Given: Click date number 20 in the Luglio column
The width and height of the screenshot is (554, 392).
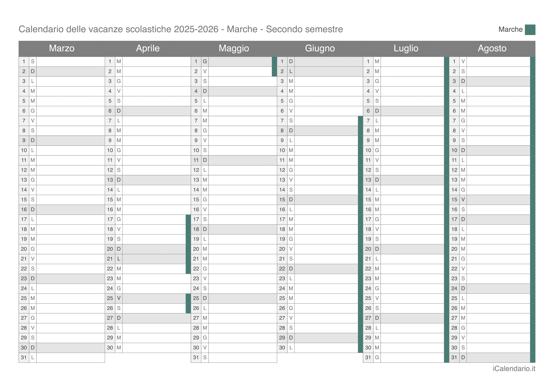Looking at the screenshot, I should point(368,249).
